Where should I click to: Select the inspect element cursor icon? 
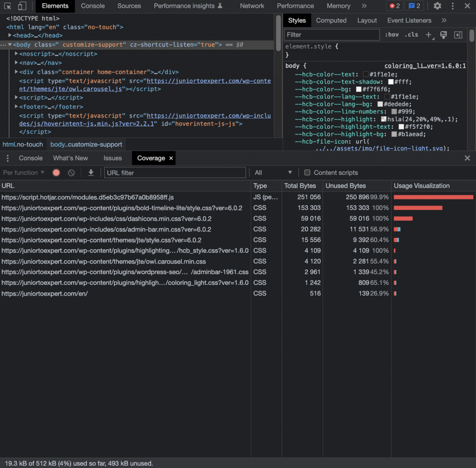click(x=7, y=6)
